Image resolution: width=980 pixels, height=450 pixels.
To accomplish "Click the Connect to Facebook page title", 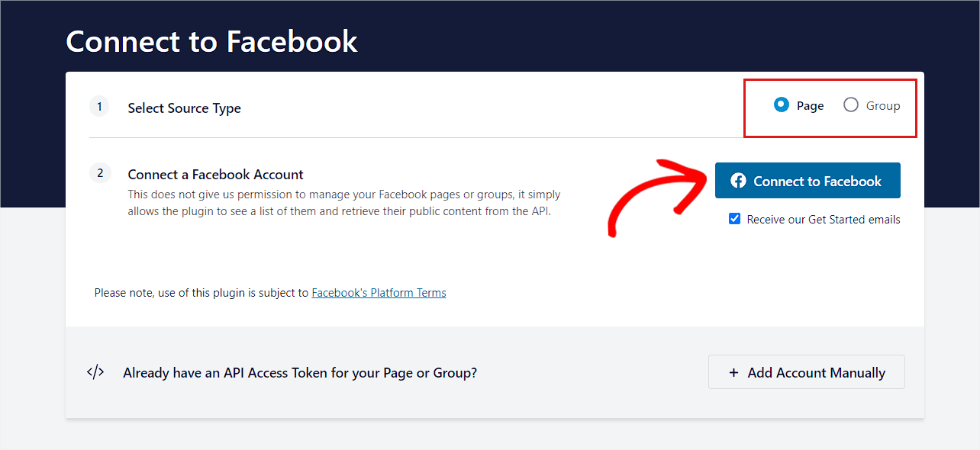I will coord(211,41).
